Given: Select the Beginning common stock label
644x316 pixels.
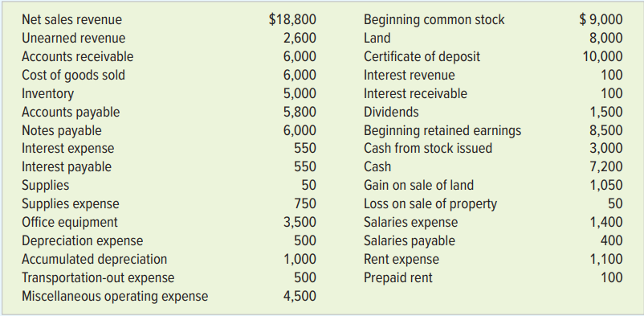Looking at the screenshot, I should (434, 20).
